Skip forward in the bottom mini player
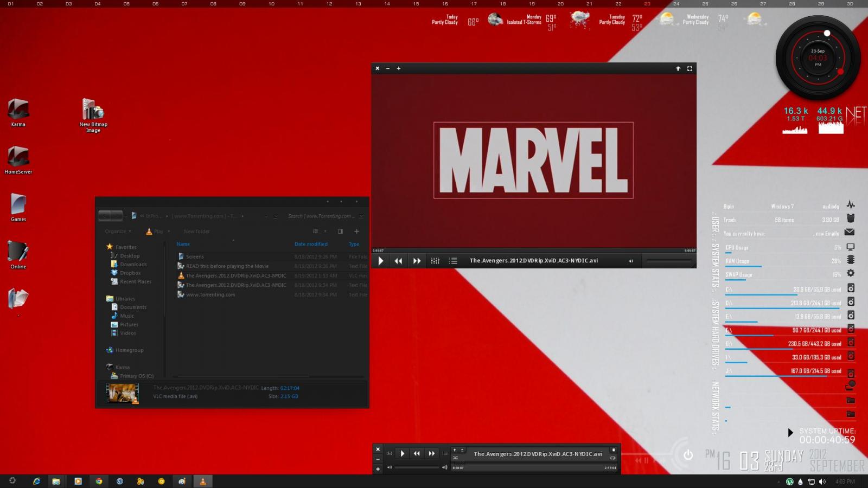 (432, 453)
